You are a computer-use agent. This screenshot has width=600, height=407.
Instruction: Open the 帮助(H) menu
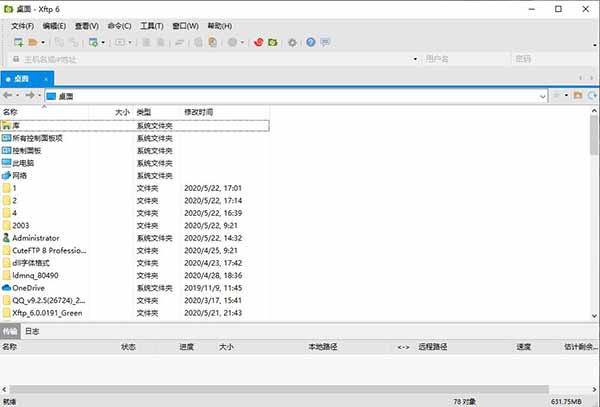pyautogui.click(x=220, y=26)
